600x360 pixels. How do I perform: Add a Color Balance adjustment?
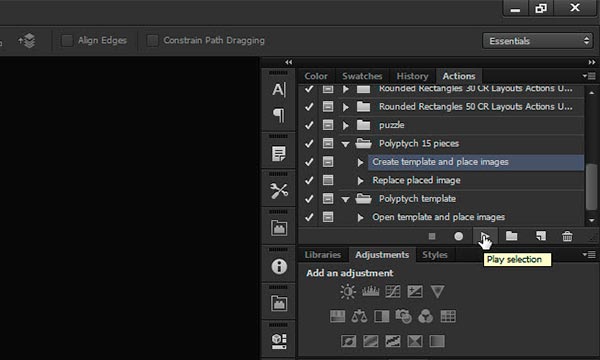(x=359, y=316)
